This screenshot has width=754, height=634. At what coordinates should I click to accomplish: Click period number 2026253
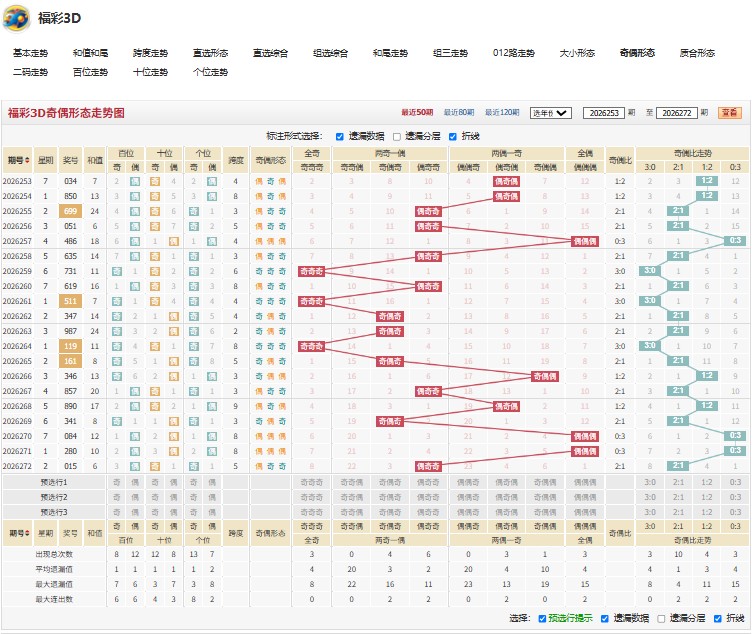click(17, 181)
